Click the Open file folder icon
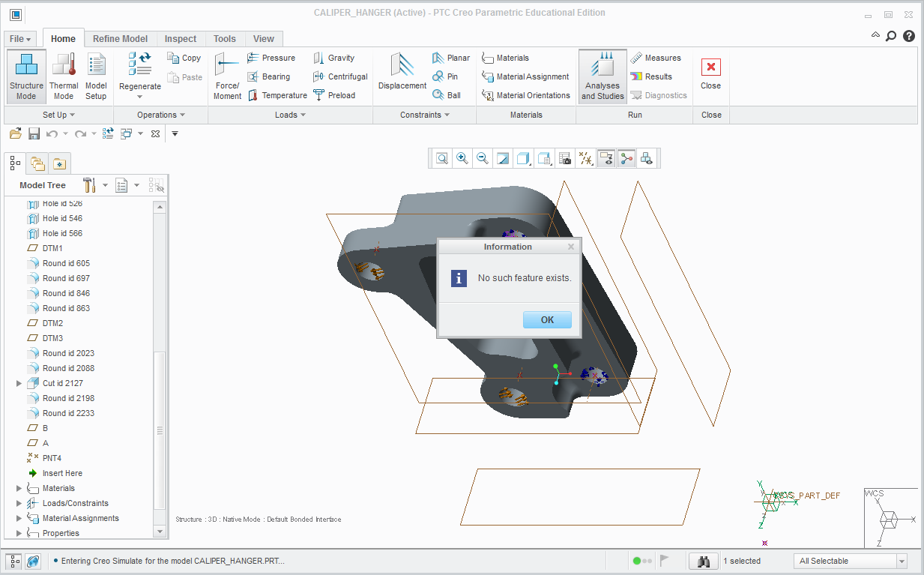Image resolution: width=924 pixels, height=575 pixels. tap(15, 133)
